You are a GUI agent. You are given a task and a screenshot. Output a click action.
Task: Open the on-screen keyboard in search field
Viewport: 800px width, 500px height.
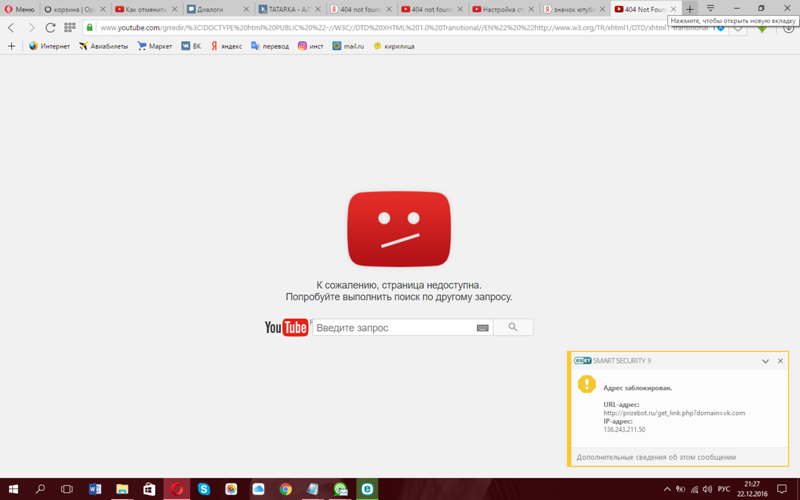482,328
